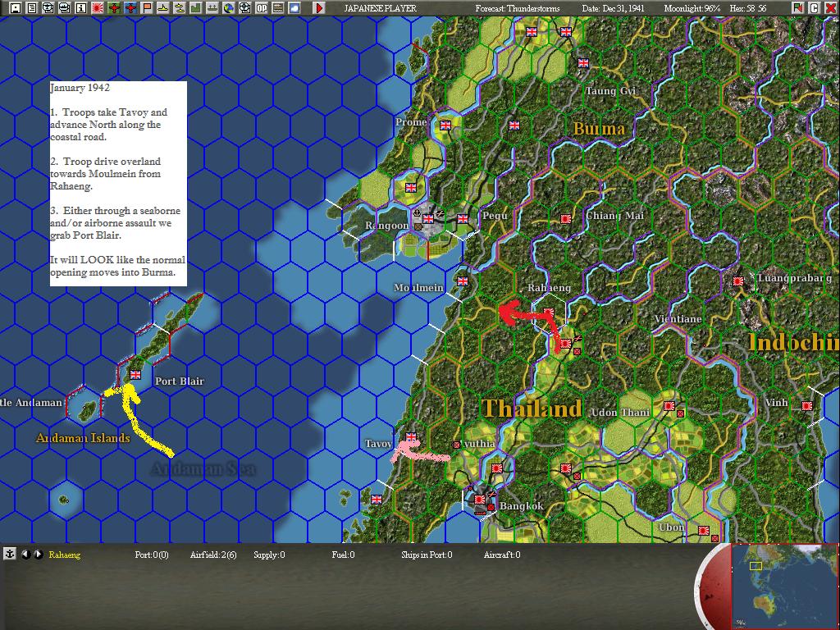840x630 pixels.
Task: Click the 'C' icon at top right
Action: click(814, 7)
